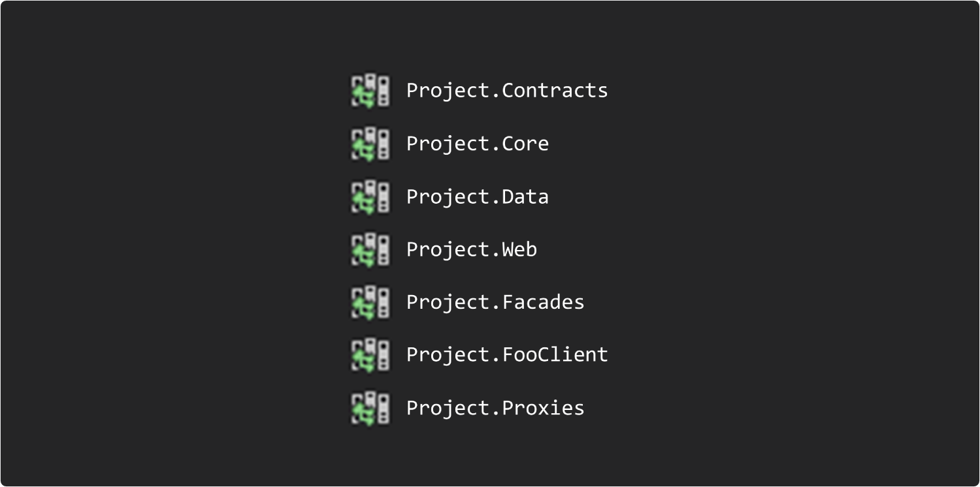Choose the Project.Facades text label

point(495,302)
